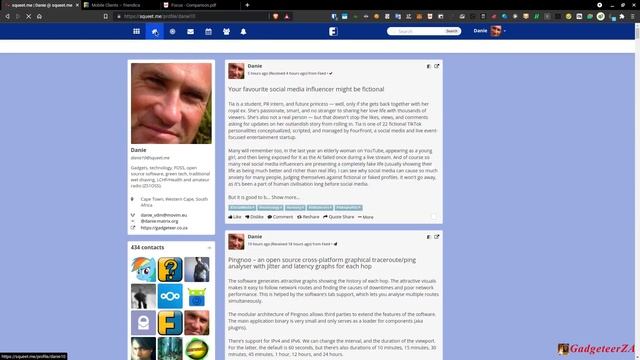Switch to Mobile Clients - Friendica tab

pos(116,5)
